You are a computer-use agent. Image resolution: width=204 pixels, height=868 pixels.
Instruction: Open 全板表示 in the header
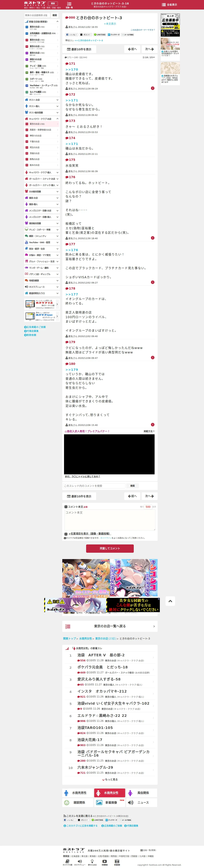(169, 5)
